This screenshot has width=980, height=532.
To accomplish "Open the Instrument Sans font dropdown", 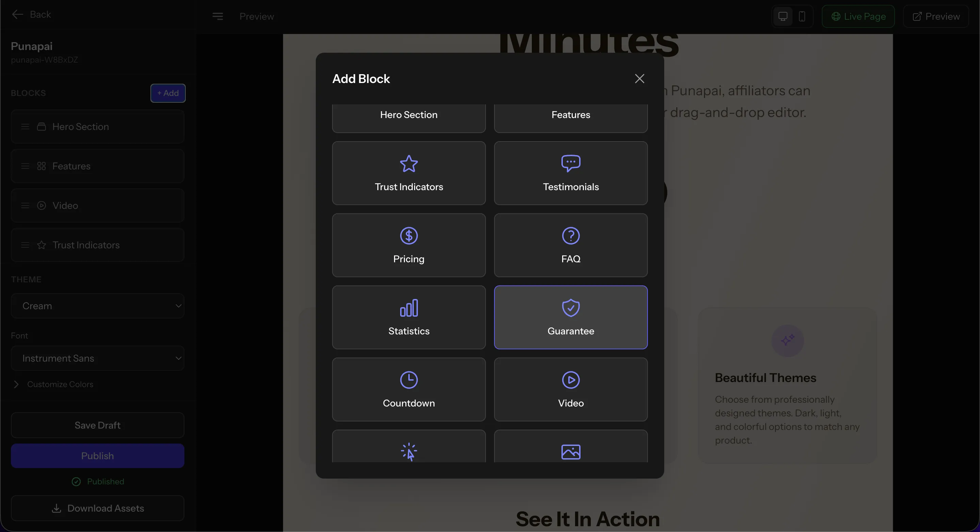I will [97, 358].
